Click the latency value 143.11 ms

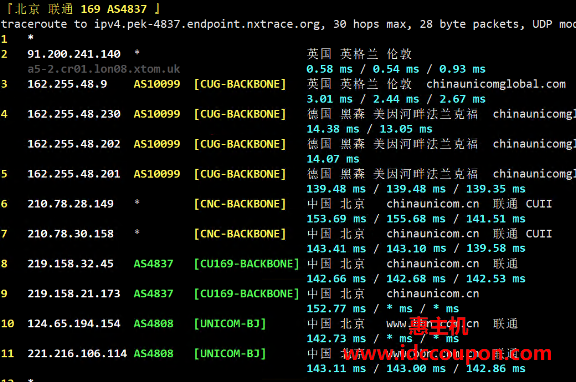[x=336, y=368]
